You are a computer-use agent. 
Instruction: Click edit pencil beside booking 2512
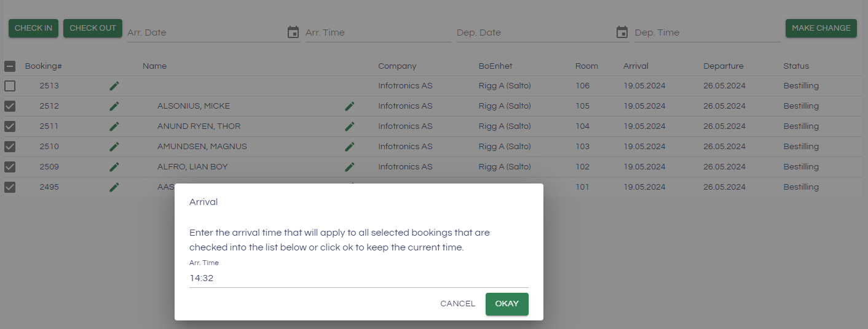[114, 106]
